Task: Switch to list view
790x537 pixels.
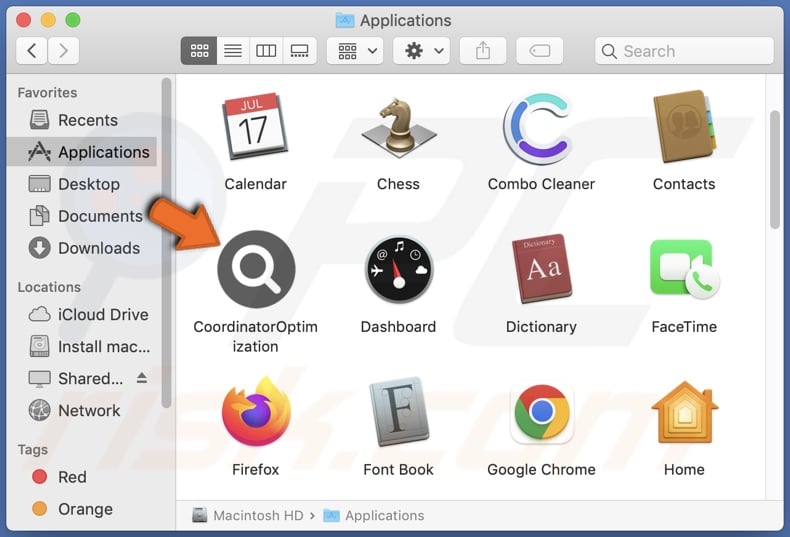Action: click(x=233, y=50)
